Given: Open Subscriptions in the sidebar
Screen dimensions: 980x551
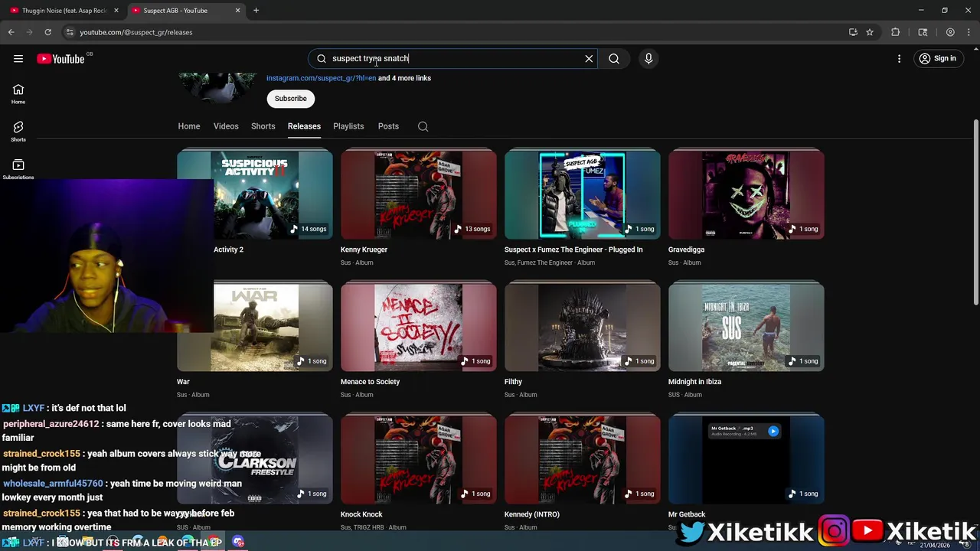Looking at the screenshot, I should pos(18,168).
